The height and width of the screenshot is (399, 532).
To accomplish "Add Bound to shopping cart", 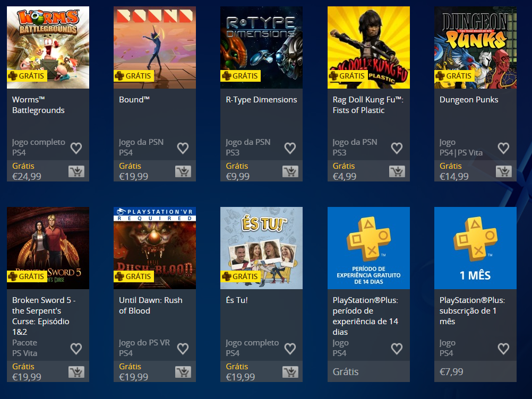I will [183, 171].
